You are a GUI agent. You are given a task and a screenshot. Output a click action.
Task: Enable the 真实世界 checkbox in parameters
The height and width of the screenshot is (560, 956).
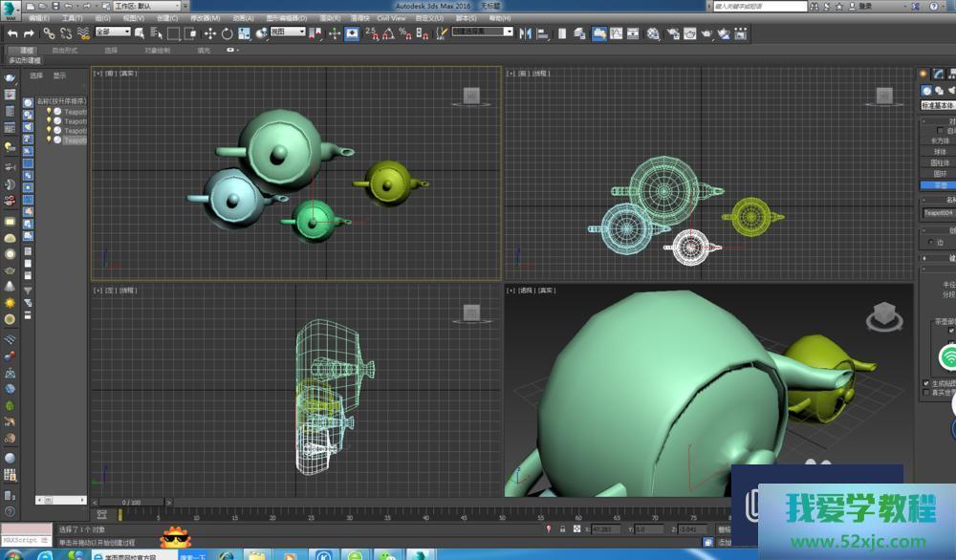point(926,392)
